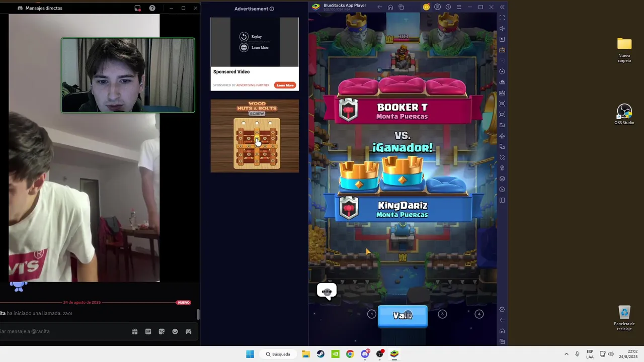Open Google Chrome from the taskbar
Image resolution: width=644 pixels, height=362 pixels.
coord(350,354)
